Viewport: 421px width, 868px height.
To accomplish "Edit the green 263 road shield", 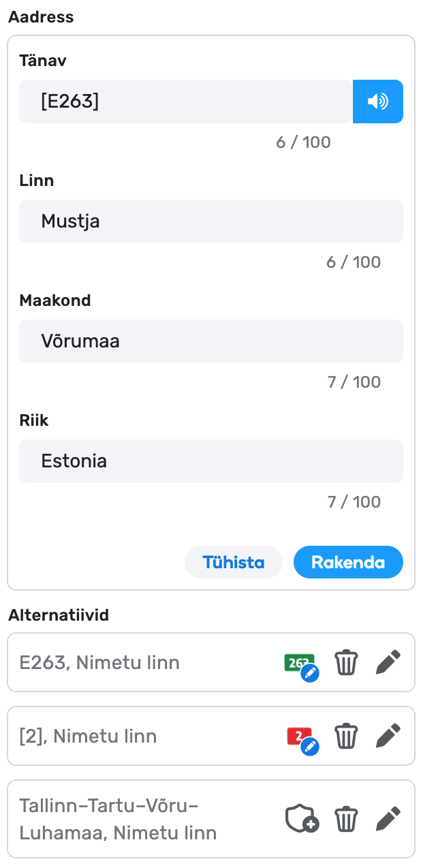I will point(301,664).
